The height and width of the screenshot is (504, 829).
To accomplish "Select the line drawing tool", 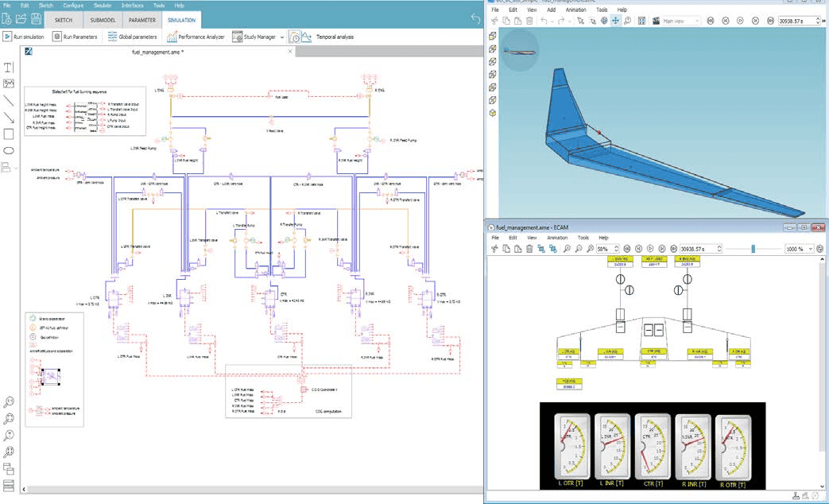I will click(x=9, y=100).
